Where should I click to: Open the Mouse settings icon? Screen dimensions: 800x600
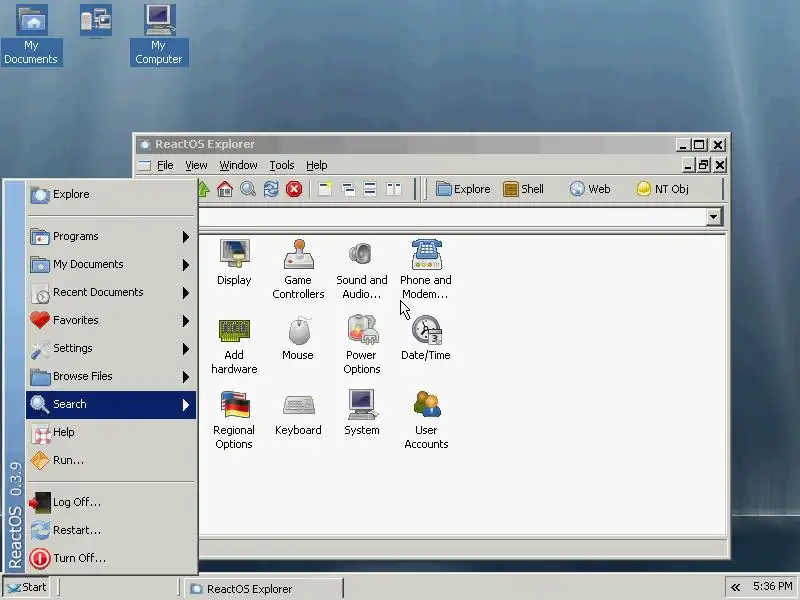point(298,338)
